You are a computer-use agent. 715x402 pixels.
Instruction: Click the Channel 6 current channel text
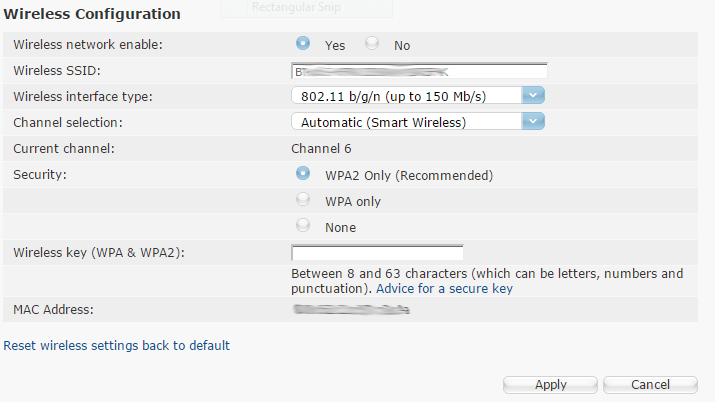pyautogui.click(x=321, y=149)
